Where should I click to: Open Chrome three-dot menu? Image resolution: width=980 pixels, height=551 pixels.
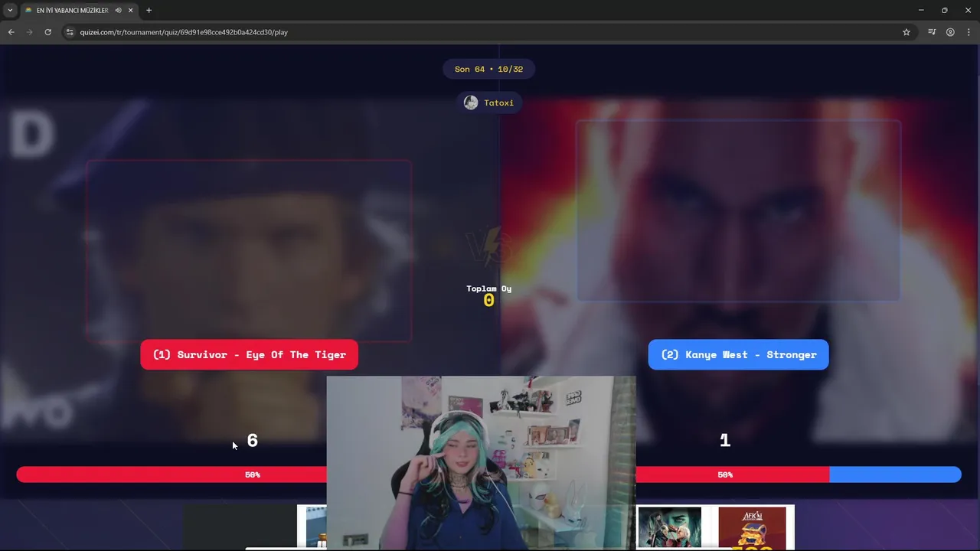click(969, 32)
